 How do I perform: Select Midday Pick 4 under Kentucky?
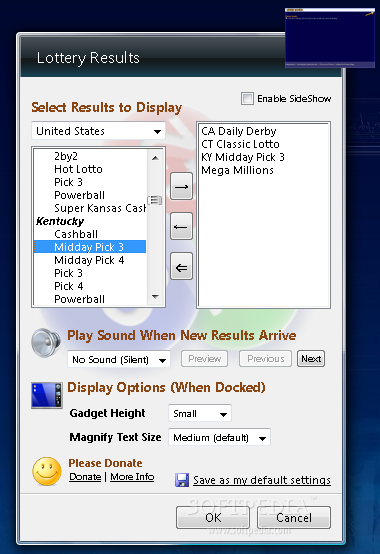pos(89,260)
